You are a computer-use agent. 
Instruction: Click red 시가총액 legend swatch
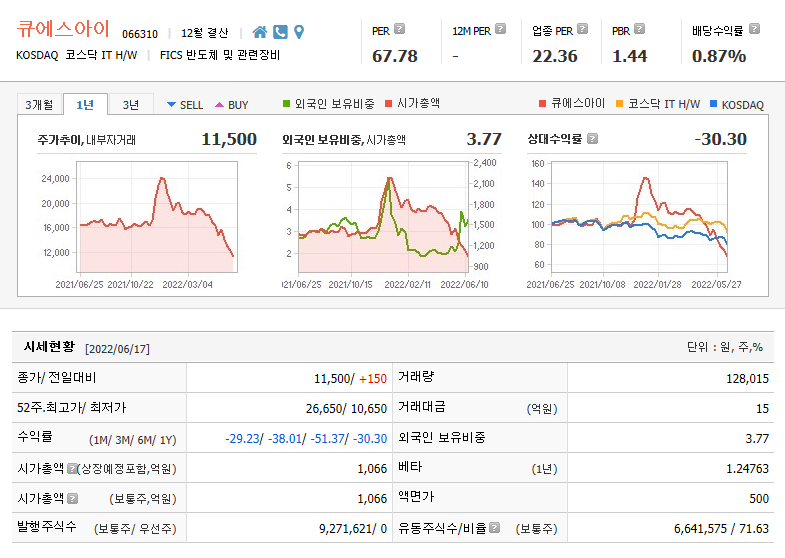pyautogui.click(x=388, y=104)
